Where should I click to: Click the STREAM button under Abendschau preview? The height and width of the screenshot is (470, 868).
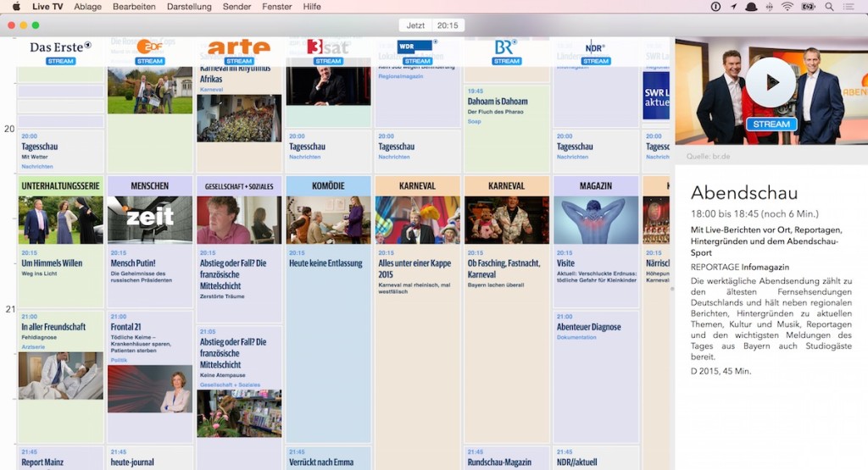(x=771, y=124)
